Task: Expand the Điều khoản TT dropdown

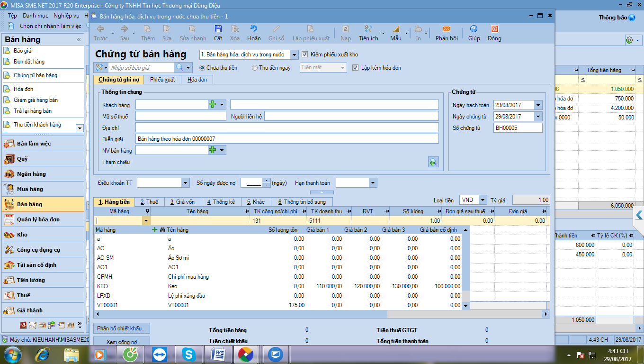Action: click(186, 183)
